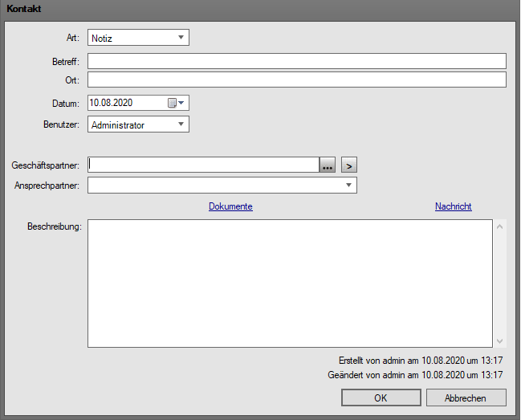
Task: Follow the Nachricht link
Action: pos(453,206)
